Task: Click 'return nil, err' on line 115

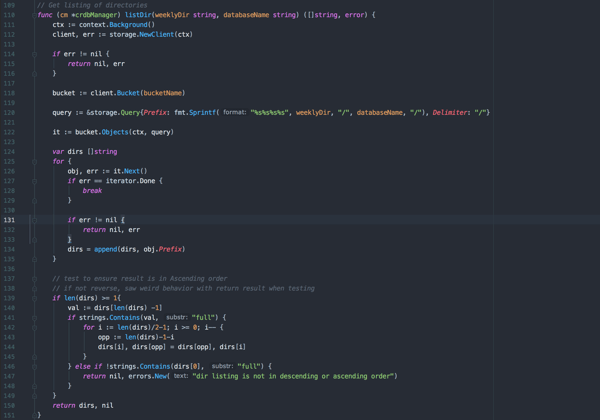Action: (96, 64)
